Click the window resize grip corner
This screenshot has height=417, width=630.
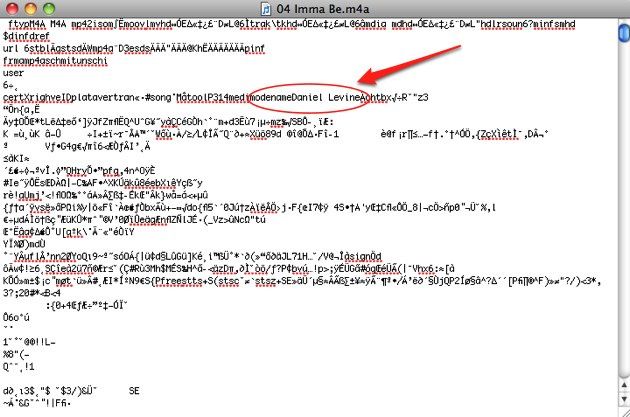[x=624, y=412]
